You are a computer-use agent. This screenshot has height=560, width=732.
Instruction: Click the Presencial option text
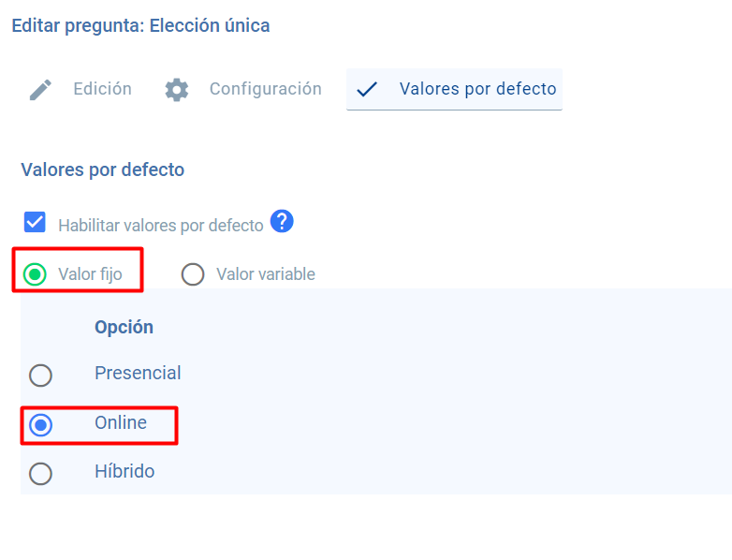138,373
